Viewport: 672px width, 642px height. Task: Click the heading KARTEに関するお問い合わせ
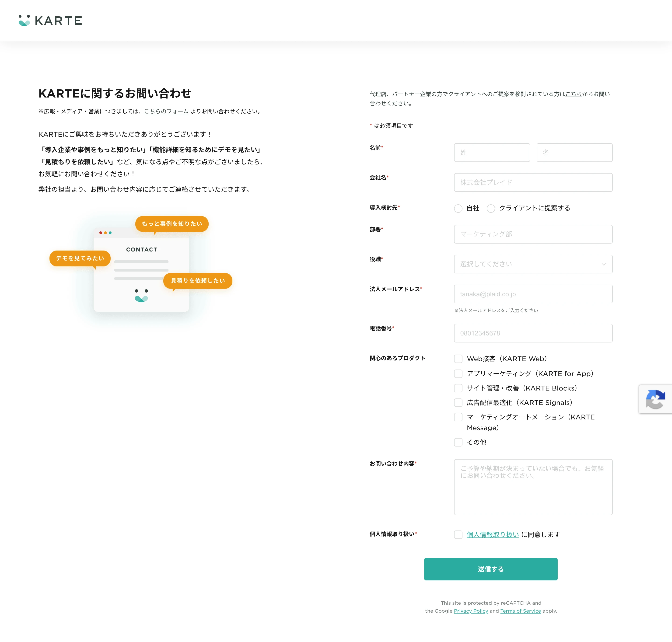pos(115,93)
